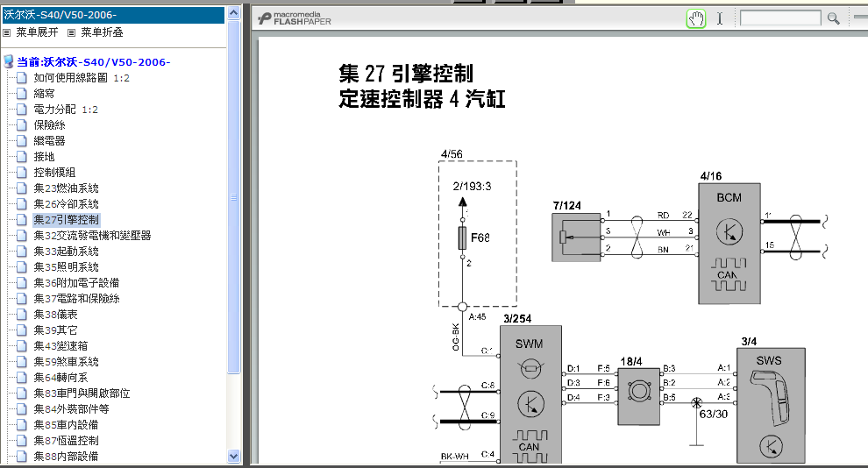Click the left panel scroll up arrow
Image resolution: width=868 pixels, height=468 pixels.
233,13
